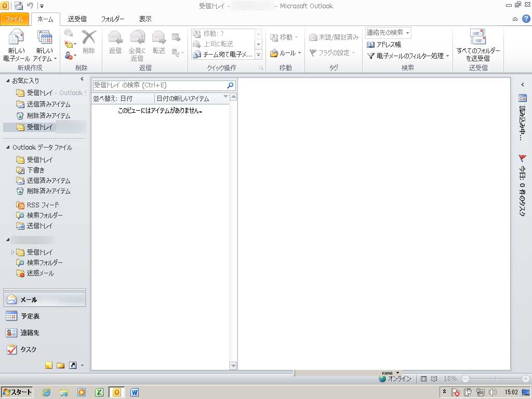Image resolution: width=532 pixels, height=399 pixels.
Task: Open the ファイル (File) tab
Action: [x=14, y=19]
